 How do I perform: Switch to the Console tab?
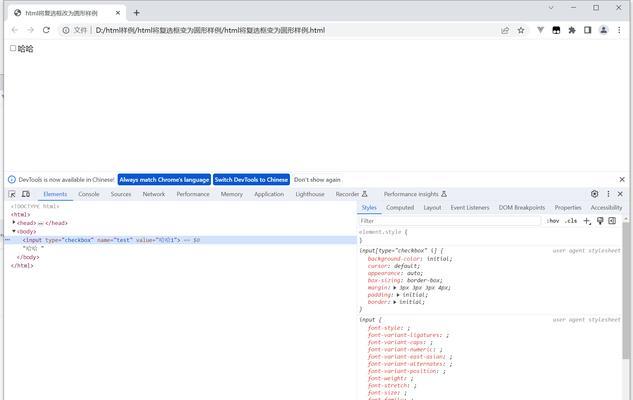tap(89, 194)
